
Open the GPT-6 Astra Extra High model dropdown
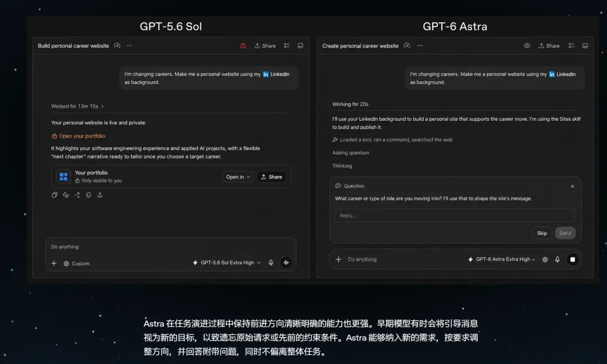pos(501,259)
